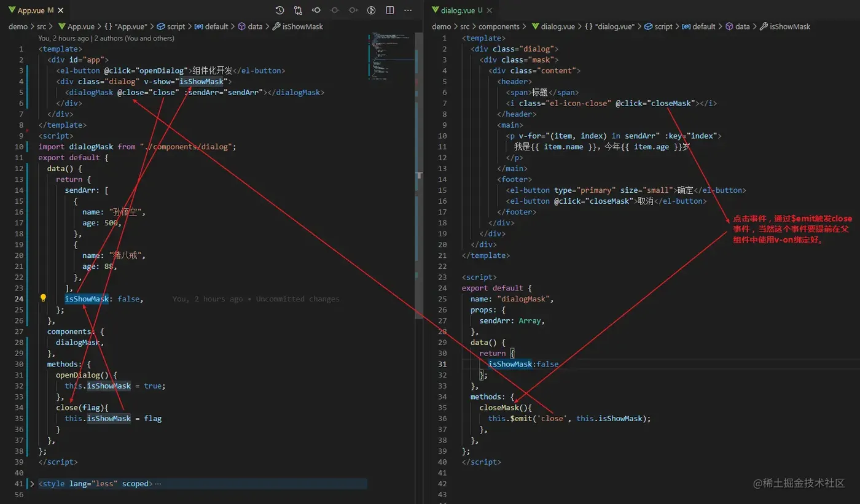The image size is (860, 504).
Task: Click '<dialogMask @close="close"' tag on line 5
Action: click(x=122, y=92)
